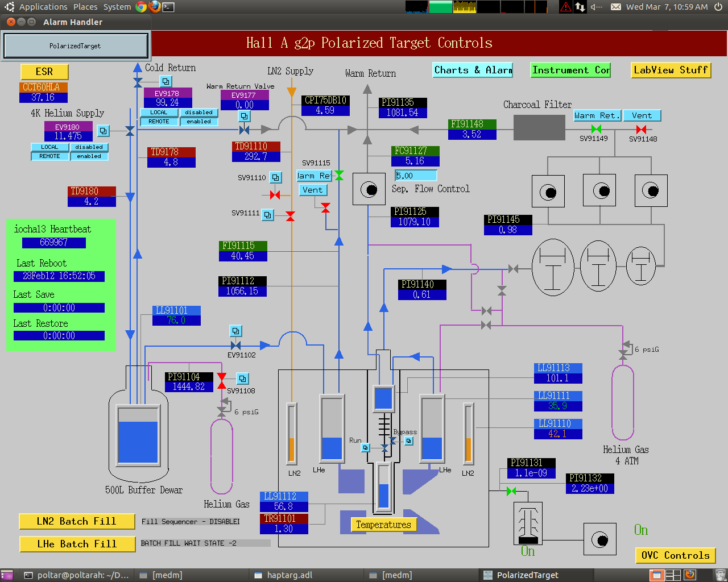Screen dimensions: 728x582
Task: Open Charts & Alarm menu
Action: tap(473, 70)
